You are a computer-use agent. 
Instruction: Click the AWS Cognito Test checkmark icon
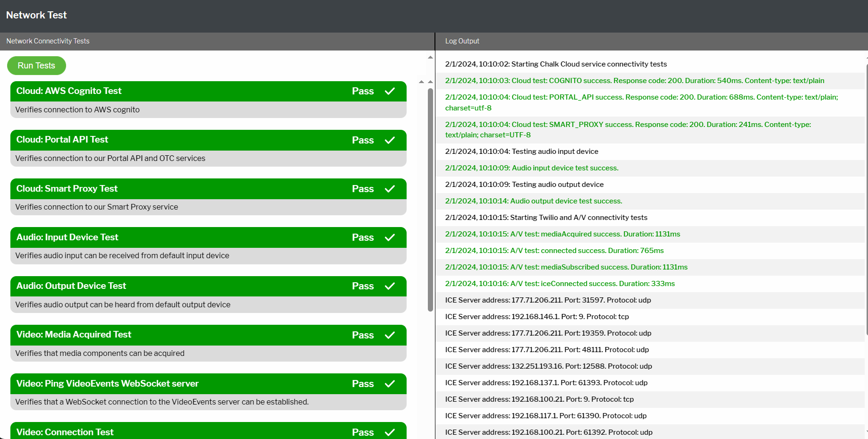pos(390,91)
